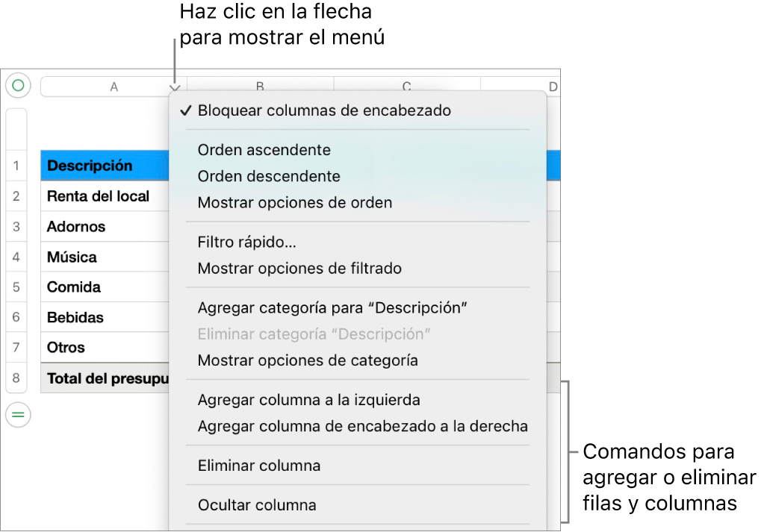This screenshot has width=764, height=532.
Task: Open column A's dropdown arrow menu
Action: [175, 87]
